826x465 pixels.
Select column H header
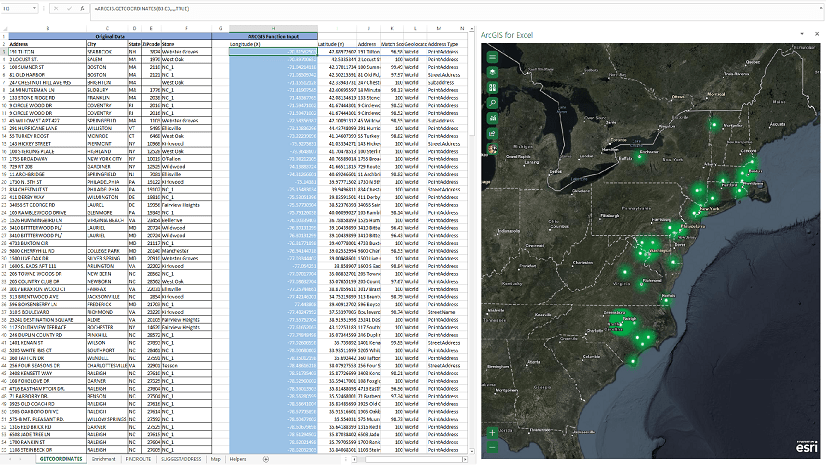pyautogui.click(x=273, y=28)
